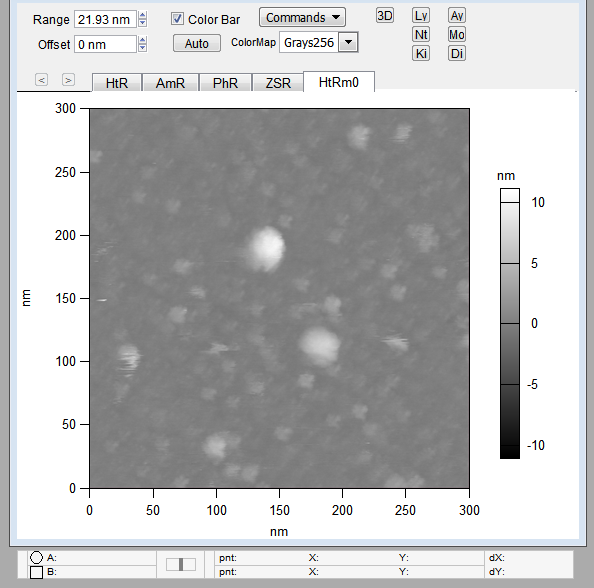The height and width of the screenshot is (588, 594).
Task: Switch to the PhR tab
Action: coord(225,83)
